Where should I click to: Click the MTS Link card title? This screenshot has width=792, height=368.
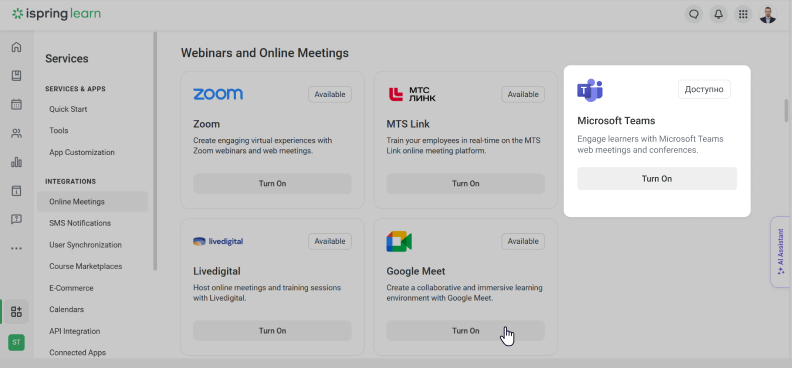[408, 124]
